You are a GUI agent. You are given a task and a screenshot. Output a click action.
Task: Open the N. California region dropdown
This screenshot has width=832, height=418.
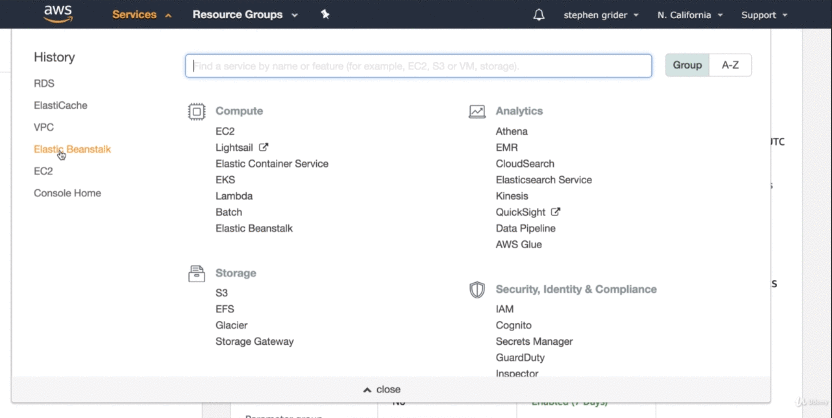click(x=689, y=15)
